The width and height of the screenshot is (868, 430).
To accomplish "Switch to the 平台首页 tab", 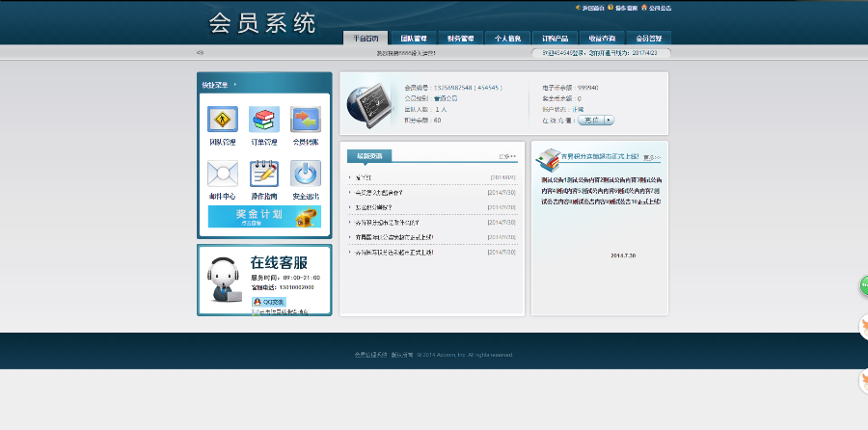I will click(366, 39).
